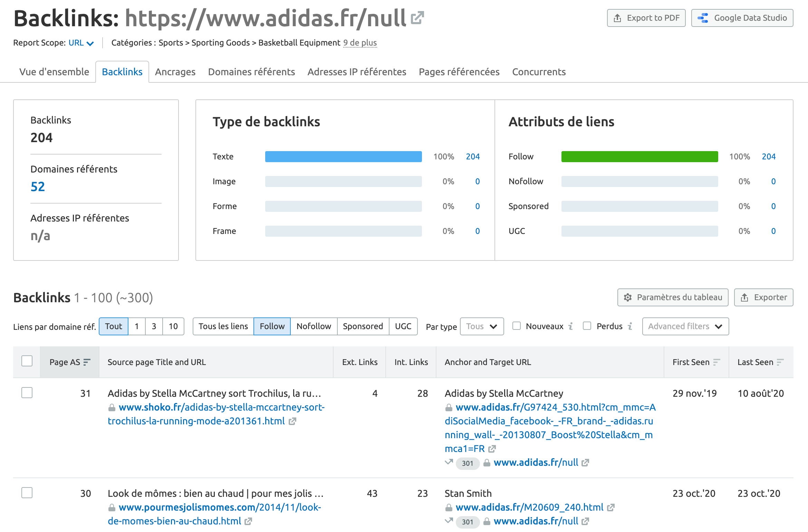Viewport: 808px width, 532px height.
Task: Open external link icon after pourmesjolismomes source URL
Action: pos(248,521)
